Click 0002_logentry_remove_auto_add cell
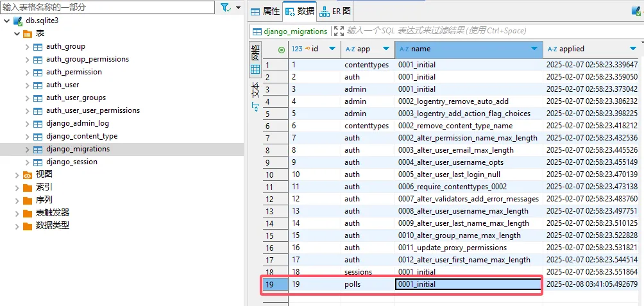Viewport: 644px width, 306px height. 469,101
